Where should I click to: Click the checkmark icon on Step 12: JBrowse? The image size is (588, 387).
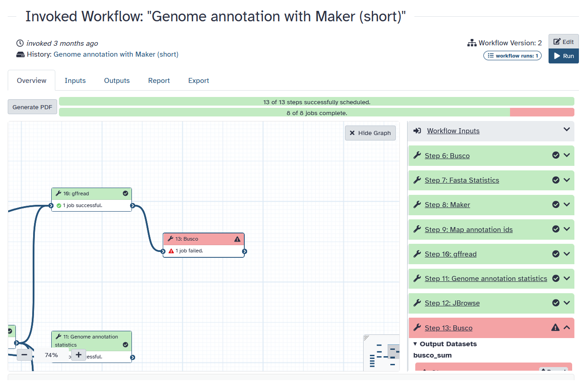coord(556,303)
